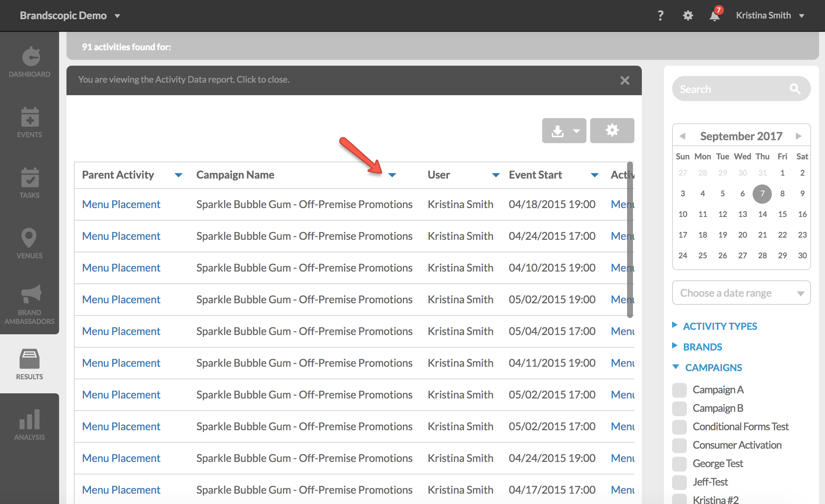
Task: Open Campaign Name column dropdown arrow
Action: (x=392, y=175)
